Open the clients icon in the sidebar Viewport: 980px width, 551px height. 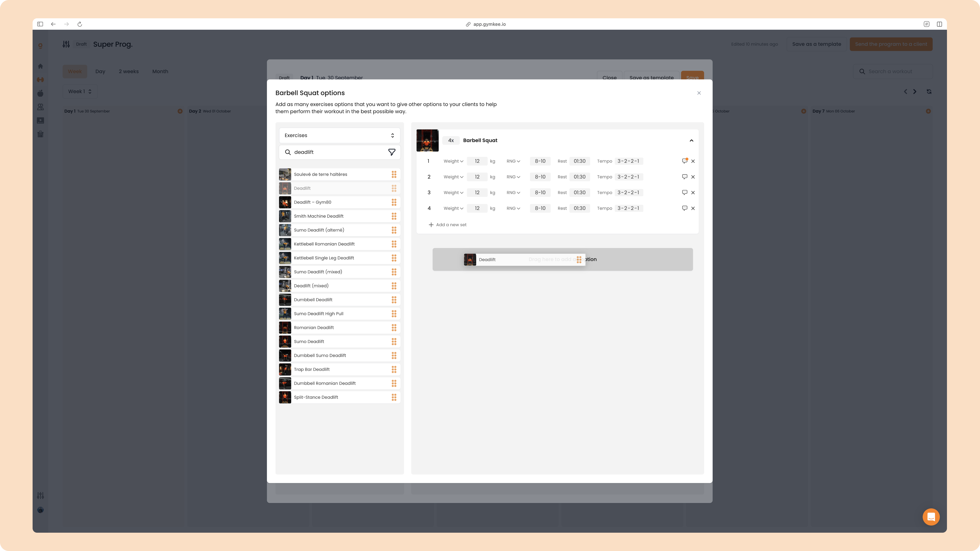(40, 107)
